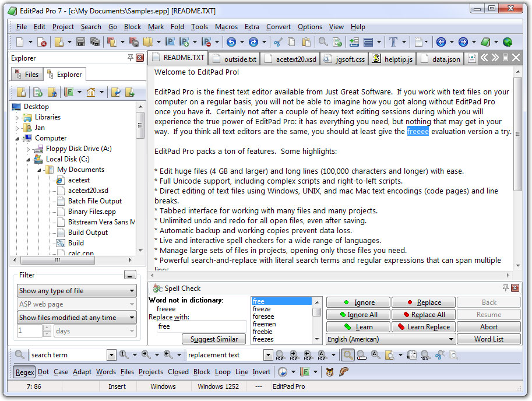The image size is (532, 401).
Task: Switch to the Files panel tab
Action: 27,74
